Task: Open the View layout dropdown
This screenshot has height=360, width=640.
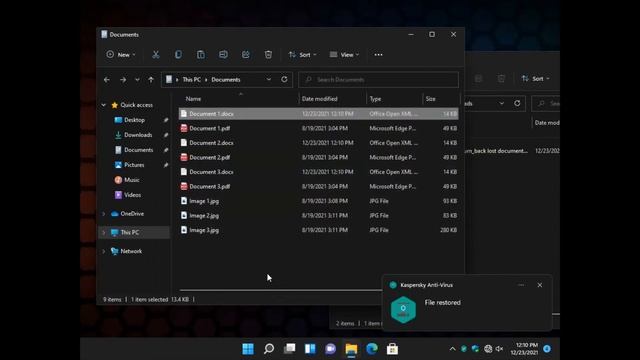Action: pyautogui.click(x=344, y=55)
